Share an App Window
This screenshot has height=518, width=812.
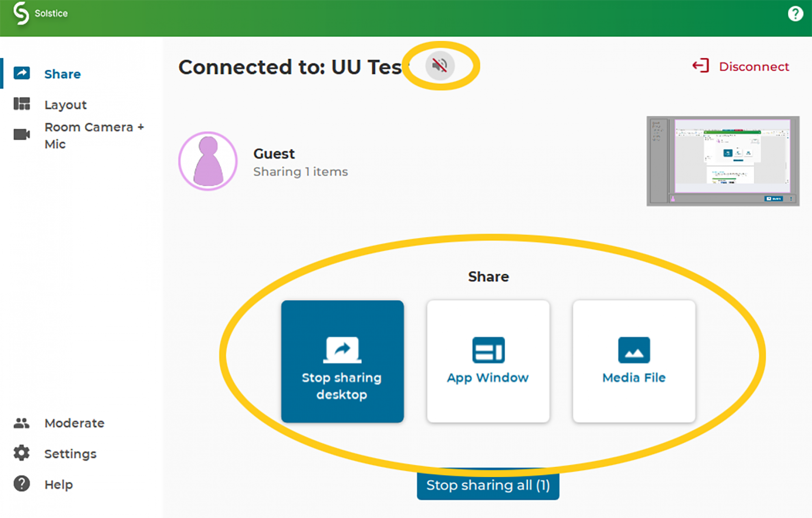pyautogui.click(x=488, y=361)
